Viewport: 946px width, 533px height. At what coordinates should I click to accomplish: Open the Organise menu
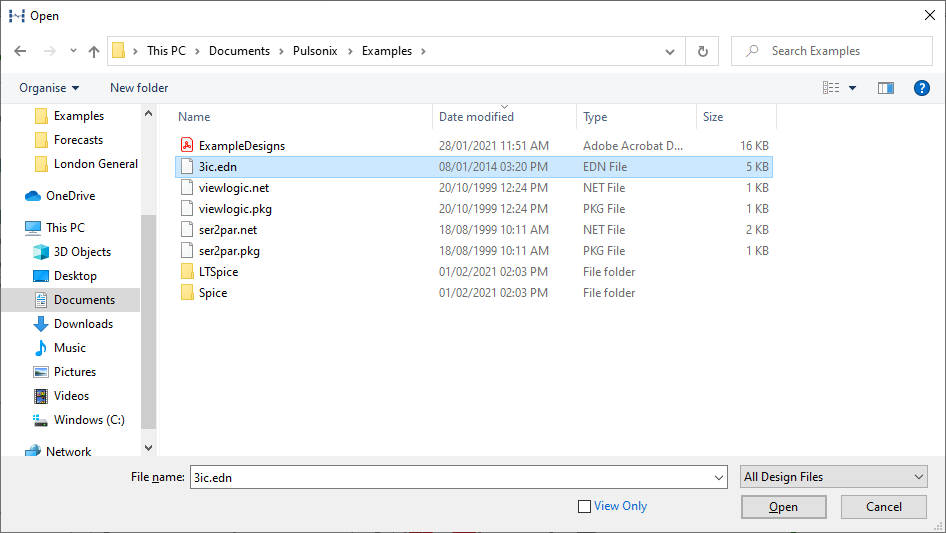coord(49,88)
